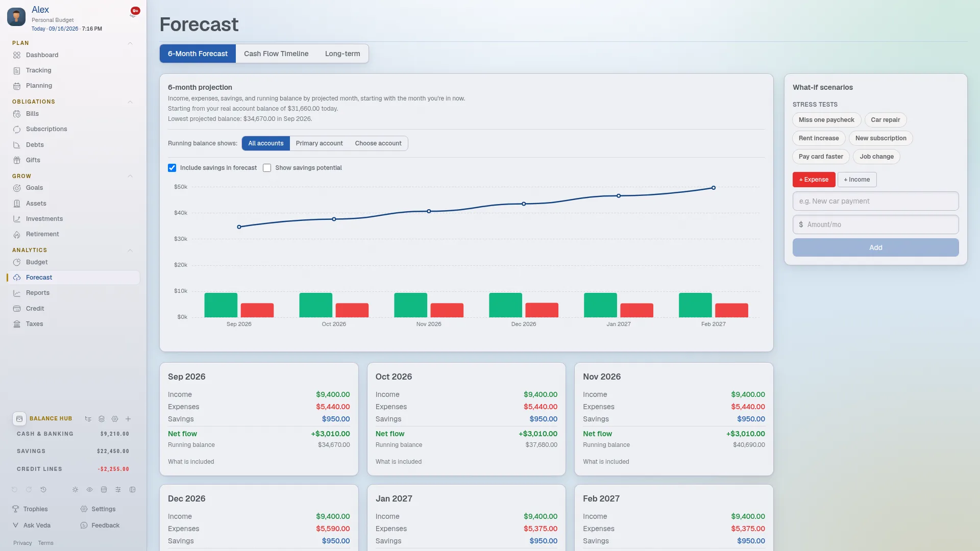The image size is (980, 551).
Task: Open the Dashboard icon in sidebar
Action: [17, 55]
